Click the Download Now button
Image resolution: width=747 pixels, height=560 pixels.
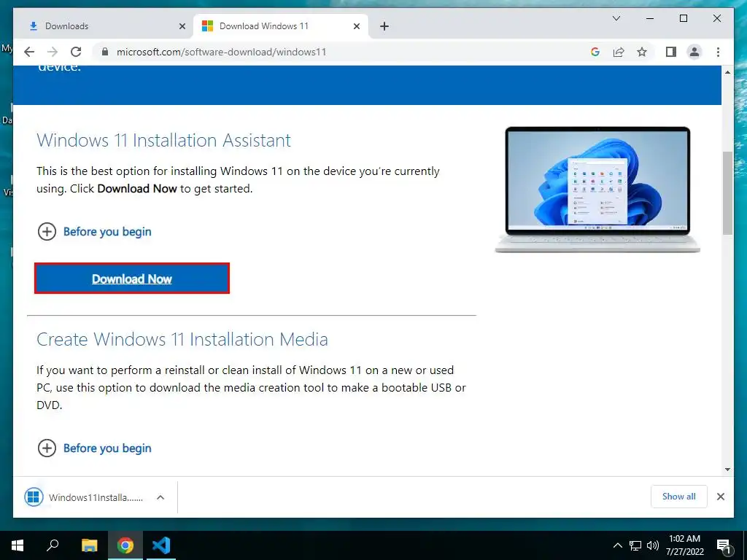tap(132, 279)
